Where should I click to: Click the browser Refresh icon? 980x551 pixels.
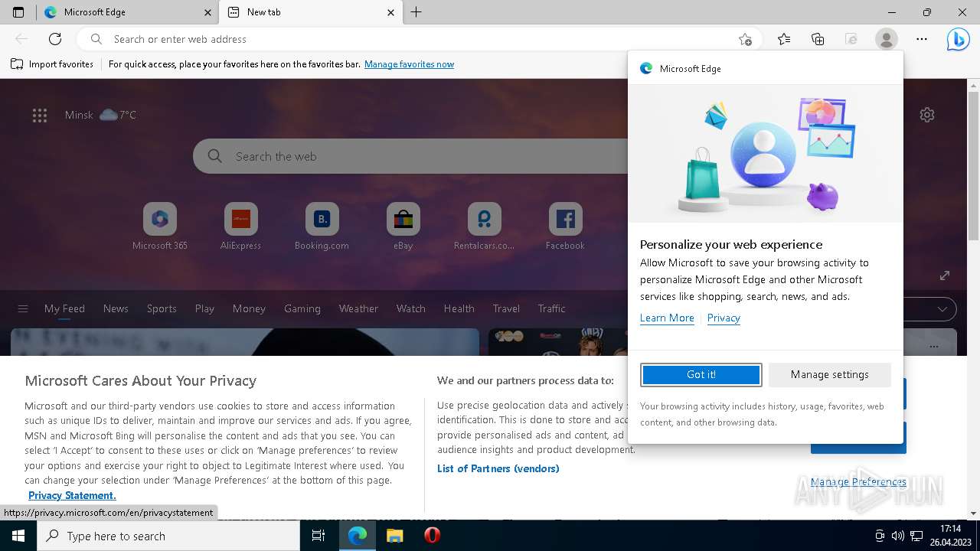(x=55, y=39)
